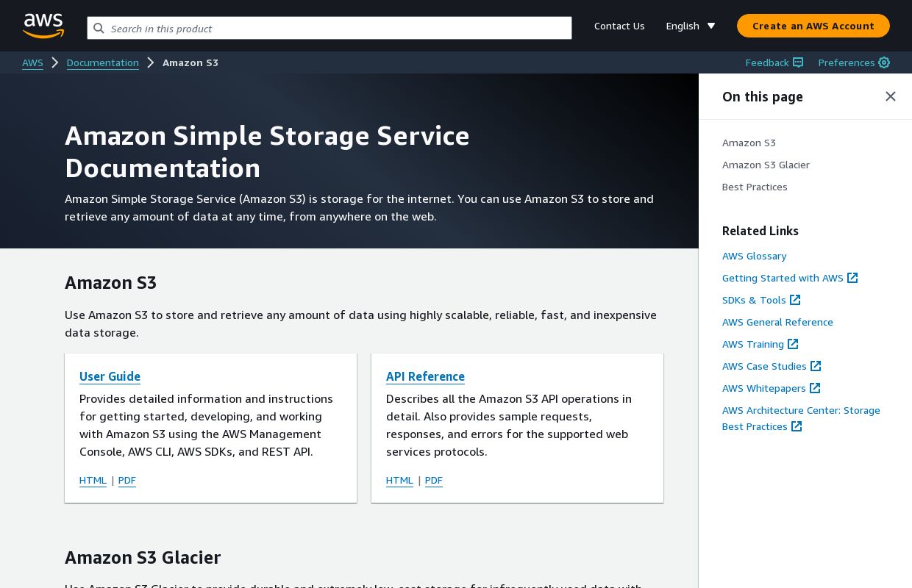
Task: Jump to Amazon S3 Glacier in sidebar
Action: (766, 165)
